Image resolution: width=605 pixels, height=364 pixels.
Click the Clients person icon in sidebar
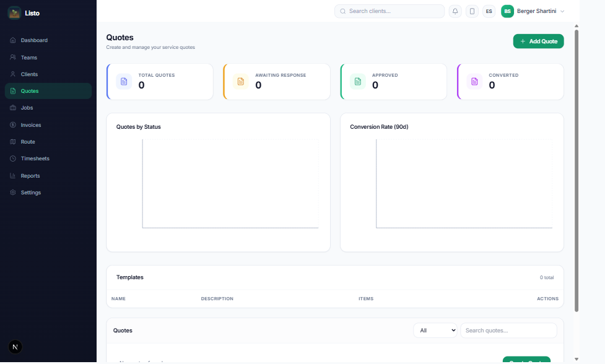(13, 74)
